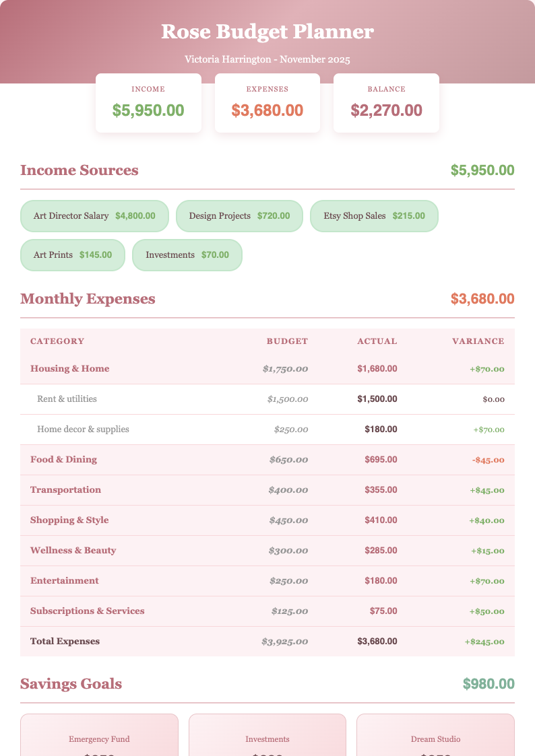Image resolution: width=535 pixels, height=756 pixels.
Task: Click the Housing & Home actual $1,680.00
Action: [x=377, y=369]
